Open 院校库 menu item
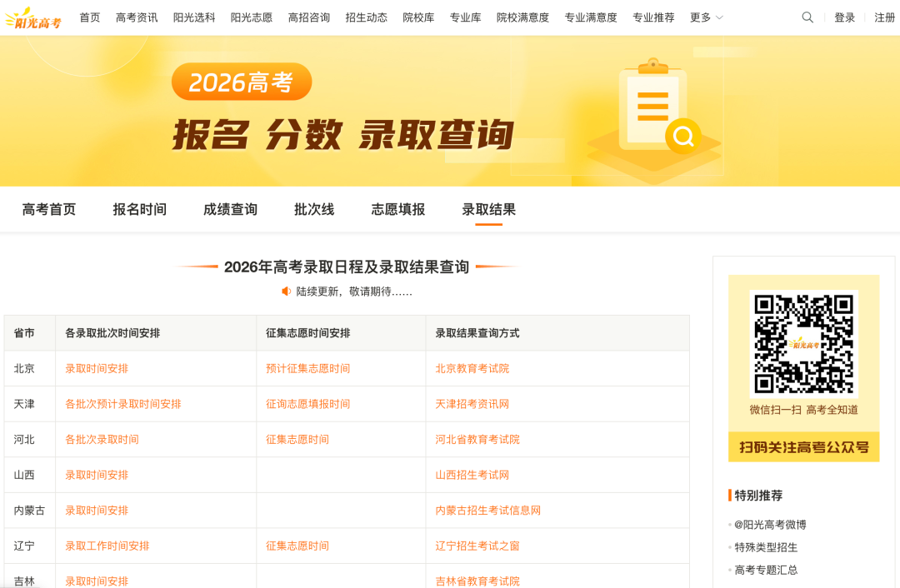This screenshot has height=588, width=900. pos(418,17)
